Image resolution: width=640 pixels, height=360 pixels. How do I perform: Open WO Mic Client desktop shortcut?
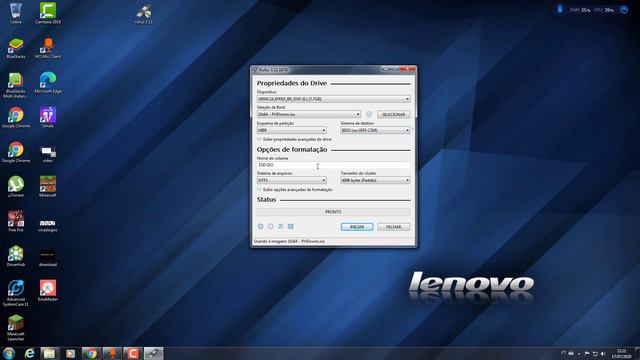48,48
